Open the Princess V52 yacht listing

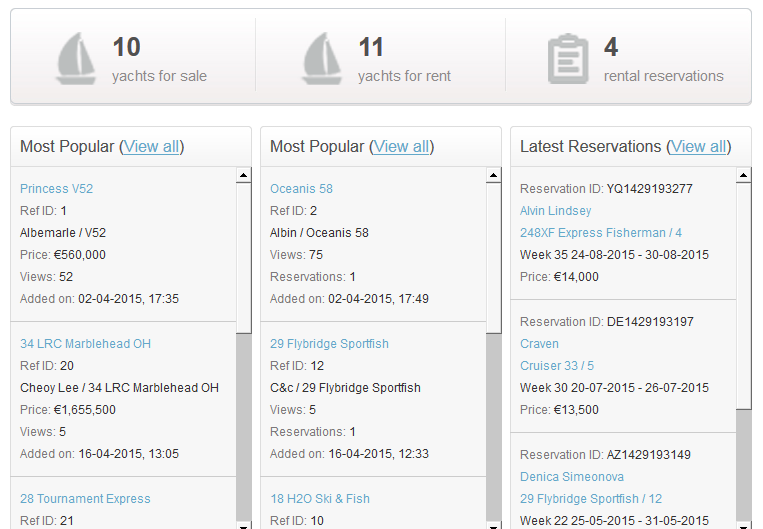point(56,189)
